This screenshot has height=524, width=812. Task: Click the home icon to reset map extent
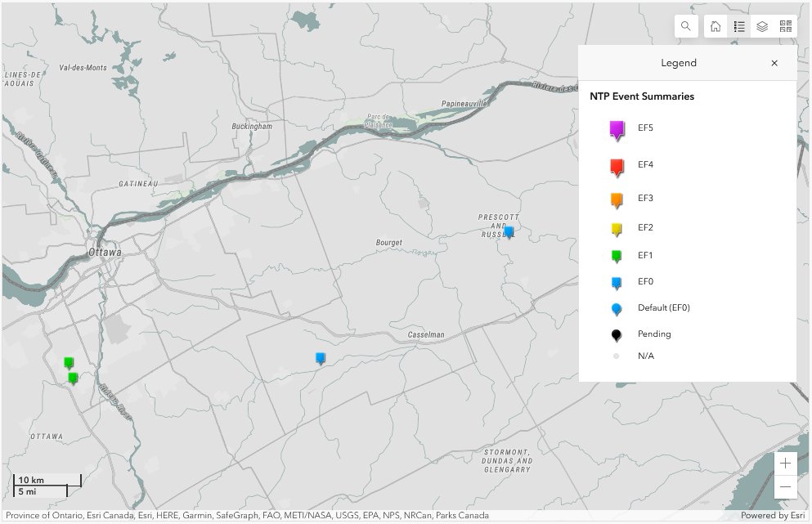coord(715,25)
